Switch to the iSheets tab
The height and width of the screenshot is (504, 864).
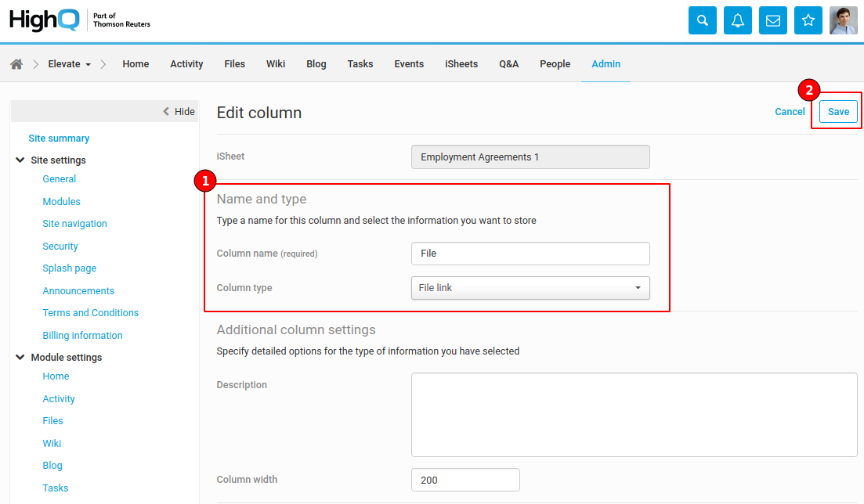coord(461,64)
